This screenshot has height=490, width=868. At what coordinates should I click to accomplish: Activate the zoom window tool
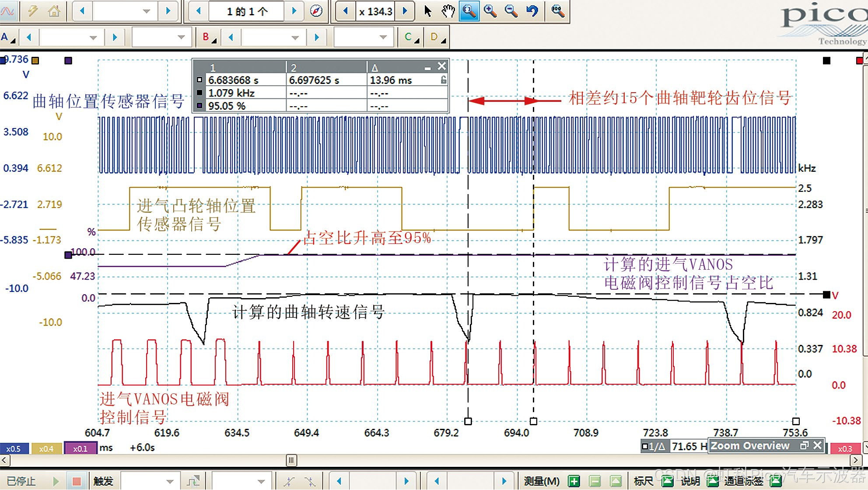pos(469,11)
